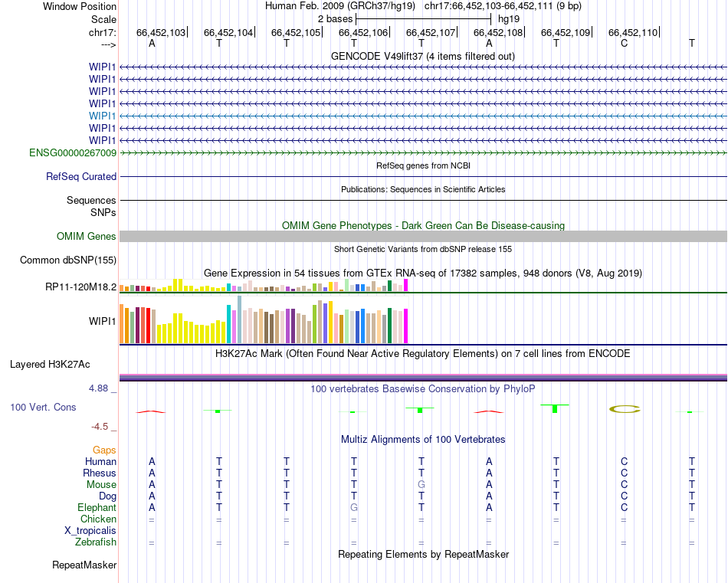Click the grey OMIM Genes bar
Image resolution: width=728 pixels, height=583 pixels.
[423, 236]
